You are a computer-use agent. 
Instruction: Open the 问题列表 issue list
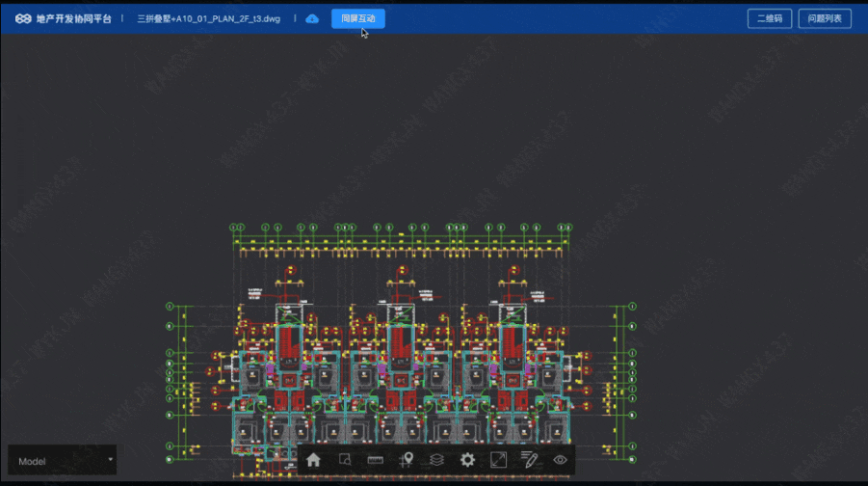[x=825, y=18]
